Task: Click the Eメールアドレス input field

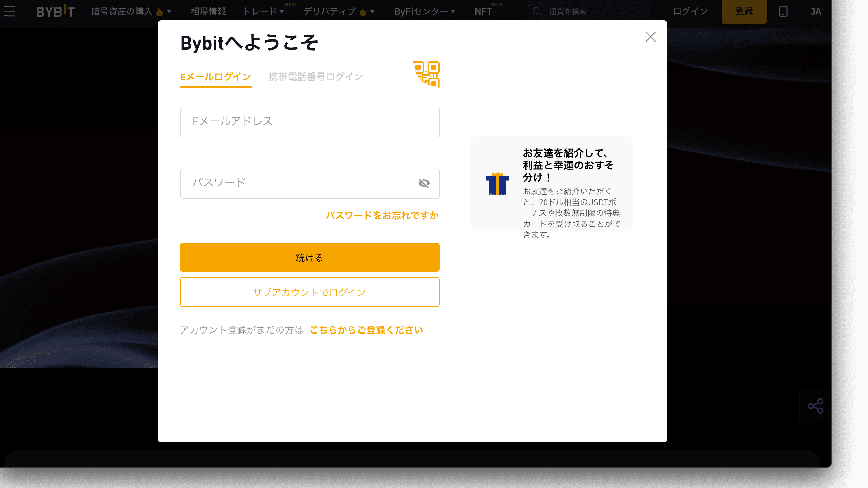Action: (309, 122)
